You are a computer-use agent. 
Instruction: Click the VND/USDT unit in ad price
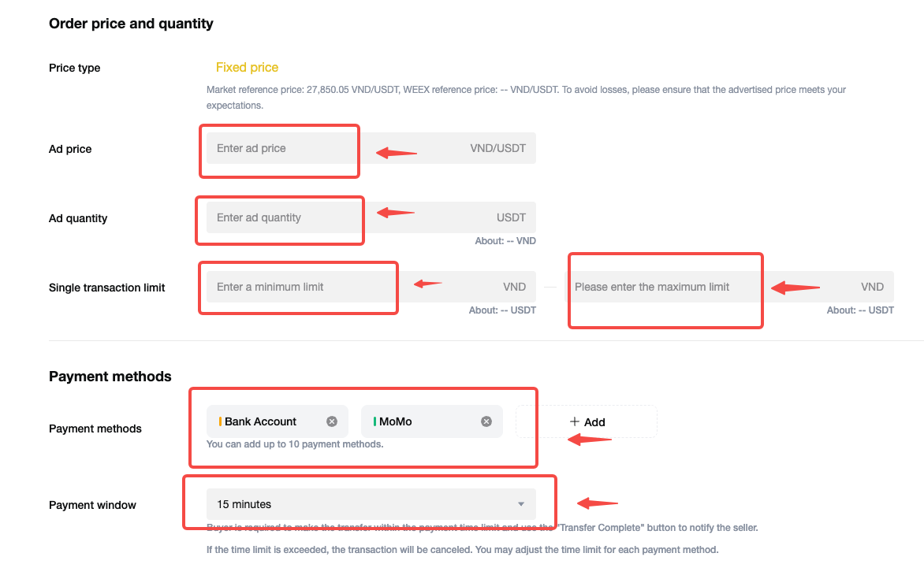click(497, 148)
